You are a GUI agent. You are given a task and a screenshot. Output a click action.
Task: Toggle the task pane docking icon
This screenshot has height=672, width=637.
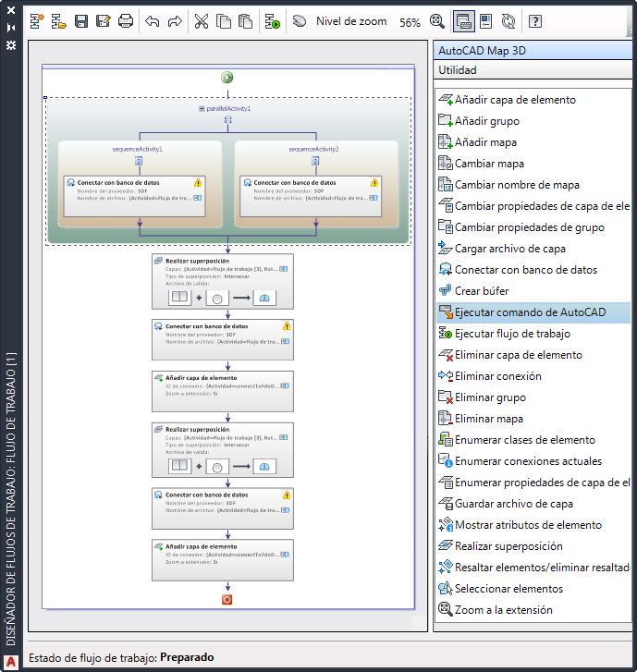point(485,21)
